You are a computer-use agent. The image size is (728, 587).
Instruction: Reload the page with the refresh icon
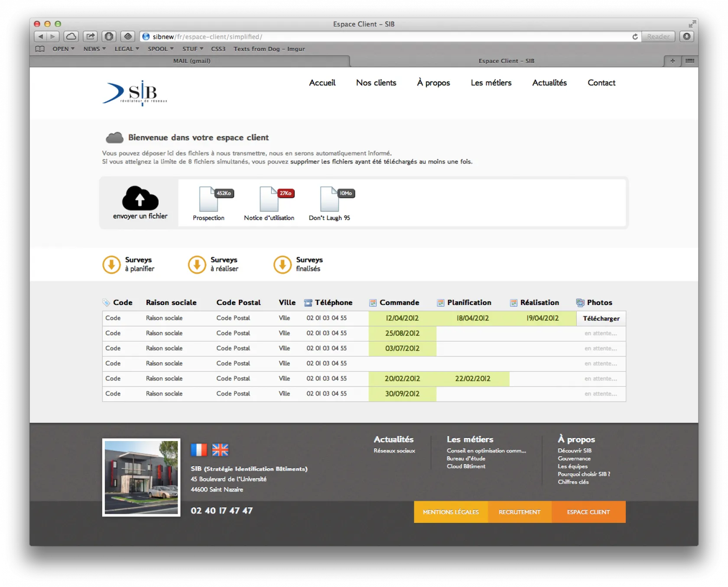(635, 37)
